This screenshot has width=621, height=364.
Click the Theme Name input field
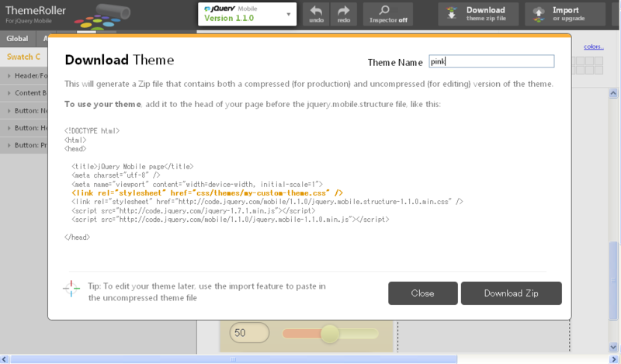coord(491,61)
